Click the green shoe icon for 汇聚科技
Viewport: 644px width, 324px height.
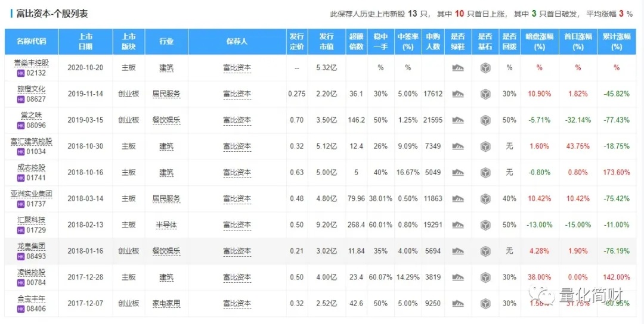tap(458, 225)
